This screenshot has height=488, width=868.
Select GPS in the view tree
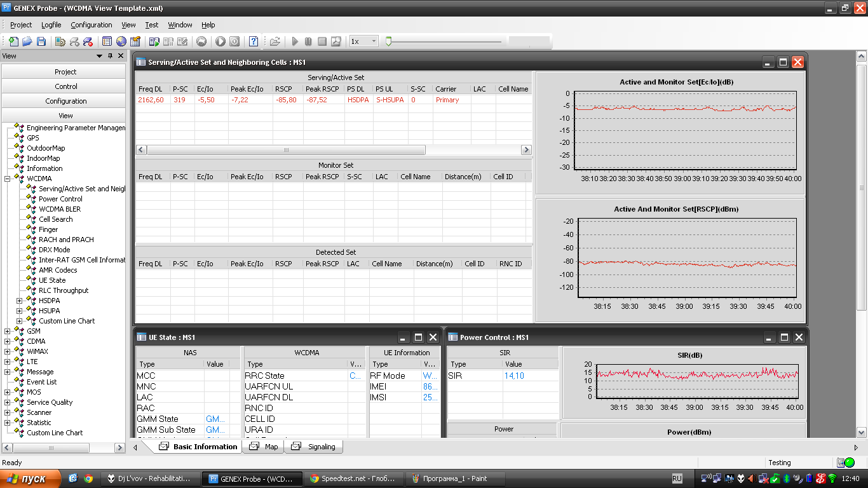coord(32,138)
